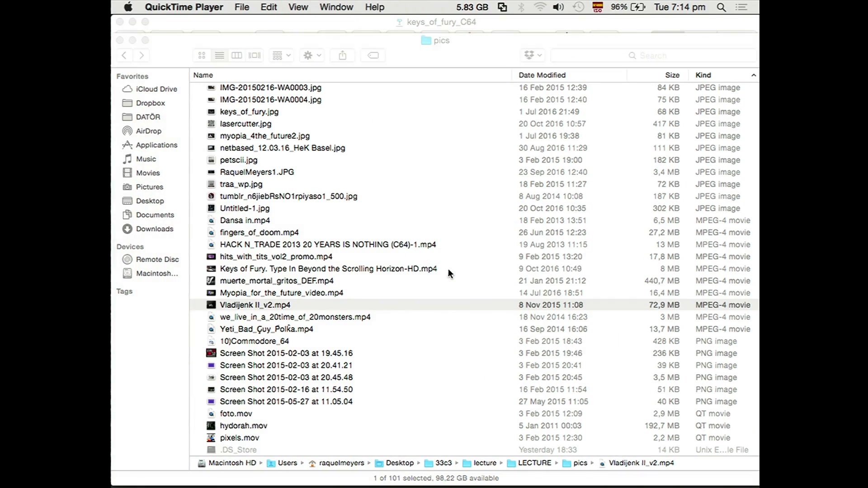The image size is (868, 488).
Task: Select pixels.mov file
Action: [x=239, y=438]
